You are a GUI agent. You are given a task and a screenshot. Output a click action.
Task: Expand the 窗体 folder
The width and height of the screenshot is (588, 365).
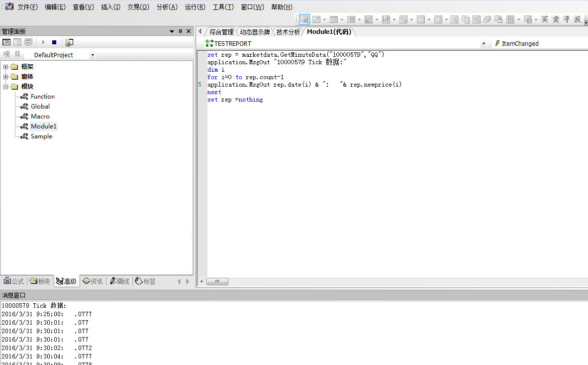point(5,77)
